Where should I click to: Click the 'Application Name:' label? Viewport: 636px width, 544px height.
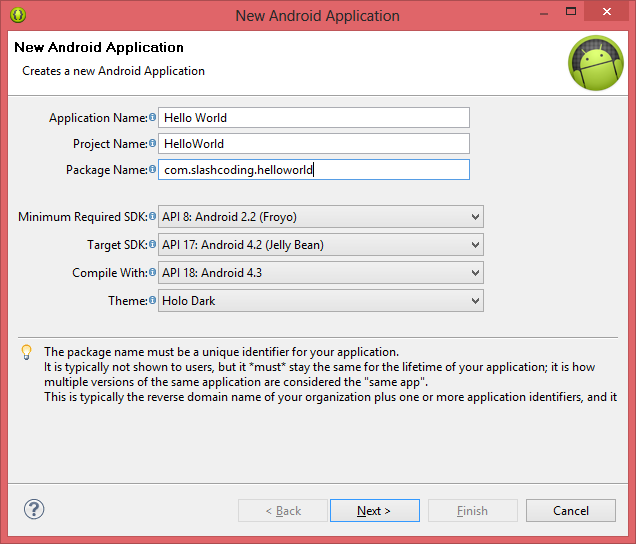[x=99, y=118]
